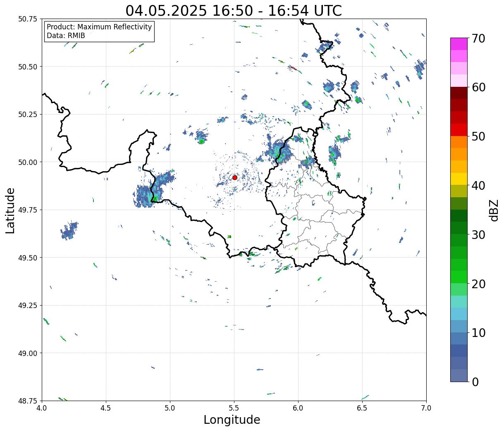This screenshot has height=430, width=504.
Task: Click the colorbar tick label 0
Action: click(x=475, y=382)
